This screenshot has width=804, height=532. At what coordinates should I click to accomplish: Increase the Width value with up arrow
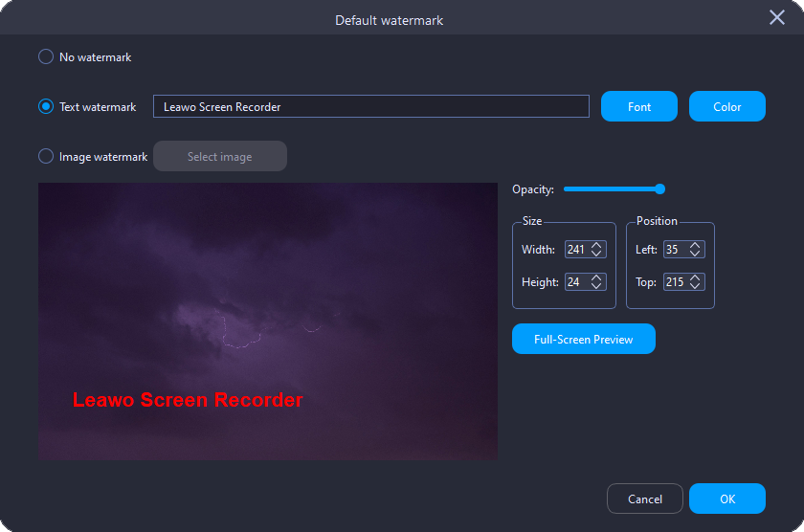coord(595,246)
